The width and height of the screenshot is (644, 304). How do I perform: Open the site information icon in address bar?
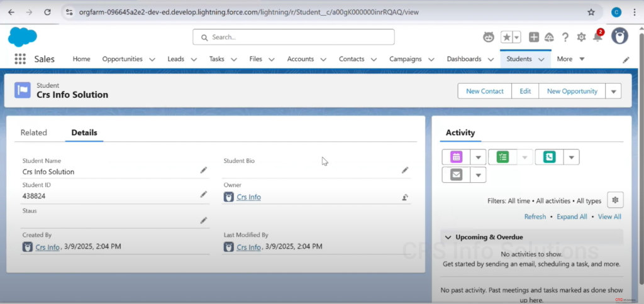pos(69,13)
